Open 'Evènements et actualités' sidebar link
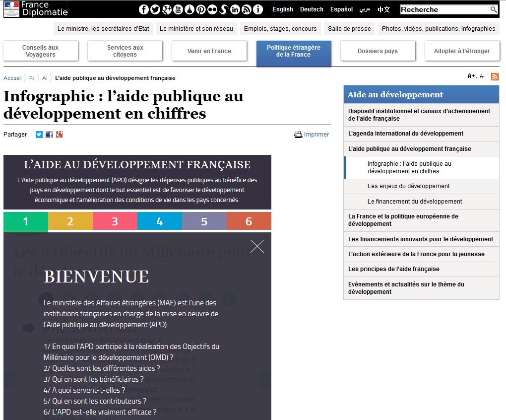506x420 pixels. [422, 288]
